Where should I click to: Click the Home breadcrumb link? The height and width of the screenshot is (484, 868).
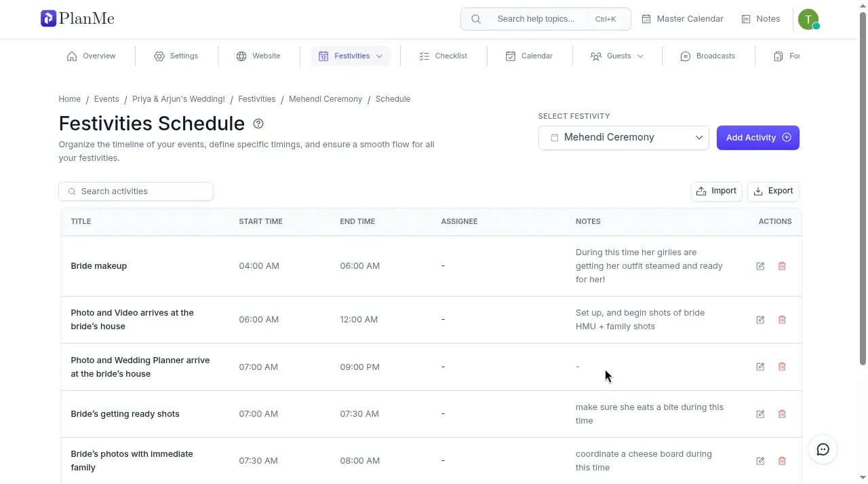click(x=69, y=99)
